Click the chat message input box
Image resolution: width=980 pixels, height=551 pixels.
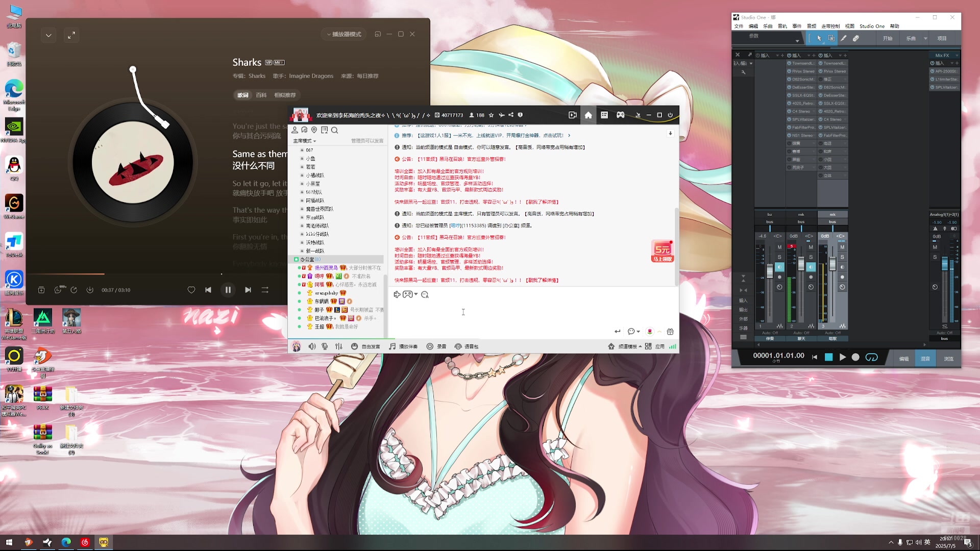pos(533,312)
